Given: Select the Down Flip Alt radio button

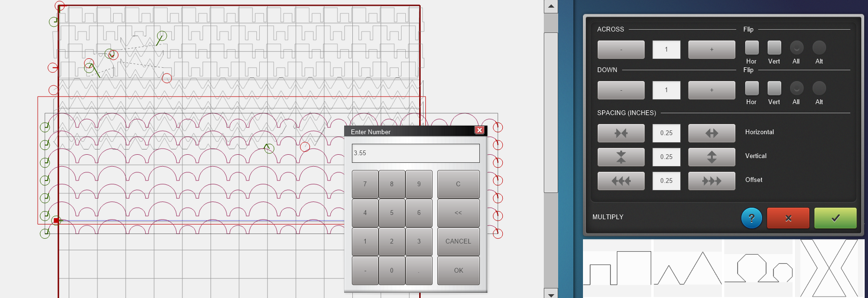Looking at the screenshot, I should 819,88.
